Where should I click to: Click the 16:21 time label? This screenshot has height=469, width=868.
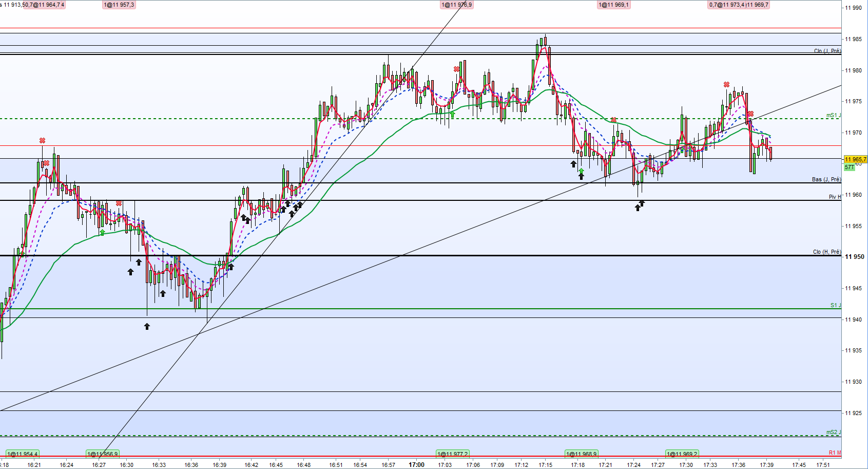coord(34,465)
